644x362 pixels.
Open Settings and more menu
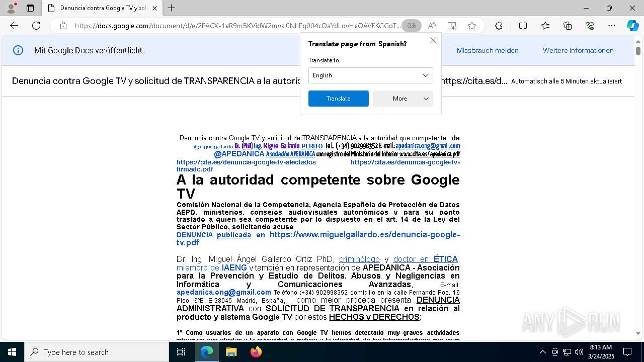(612, 26)
